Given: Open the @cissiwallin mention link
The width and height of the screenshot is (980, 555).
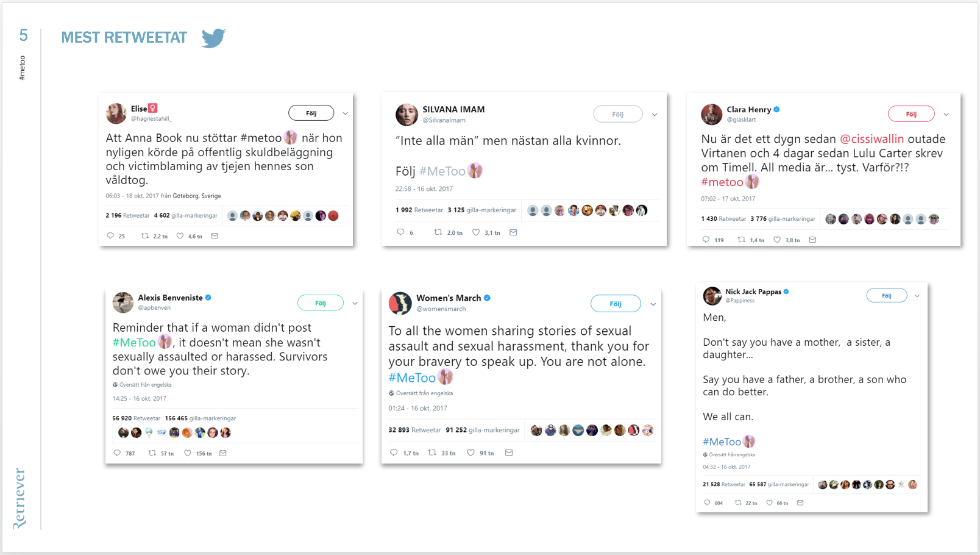Looking at the screenshot, I should click(872, 139).
